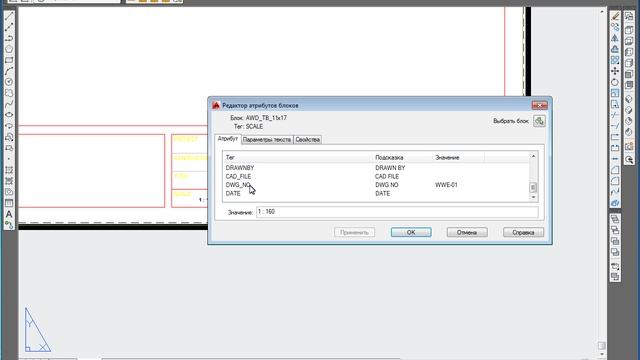Select the Hatch tool in Draw toolbar
Viewport: 640px width, 360px height.
(9, 170)
